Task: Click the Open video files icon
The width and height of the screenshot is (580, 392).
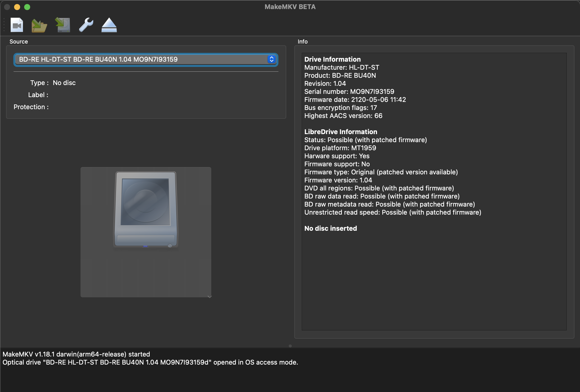Action: click(17, 25)
